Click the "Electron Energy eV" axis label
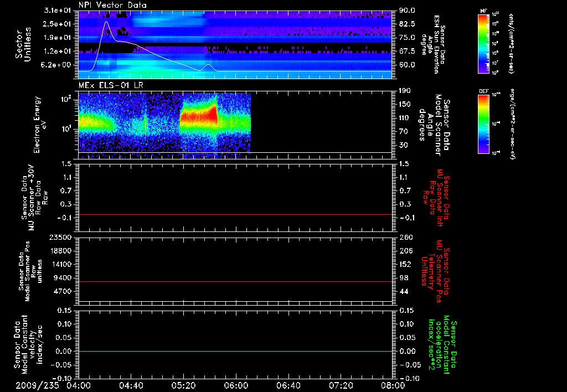 point(39,125)
